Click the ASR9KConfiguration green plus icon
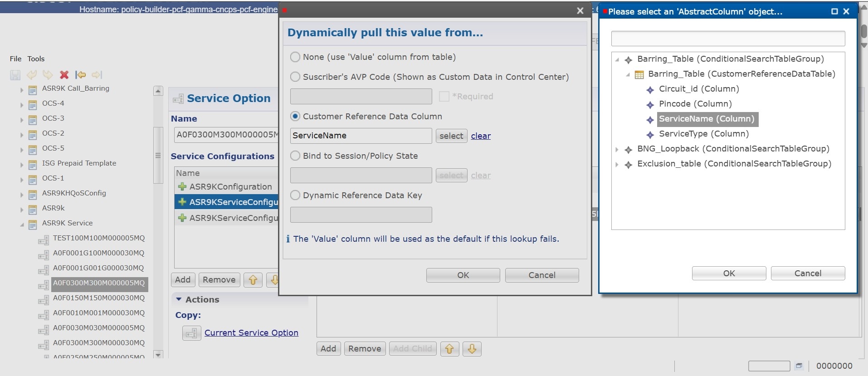The height and width of the screenshot is (376, 868). (182, 186)
